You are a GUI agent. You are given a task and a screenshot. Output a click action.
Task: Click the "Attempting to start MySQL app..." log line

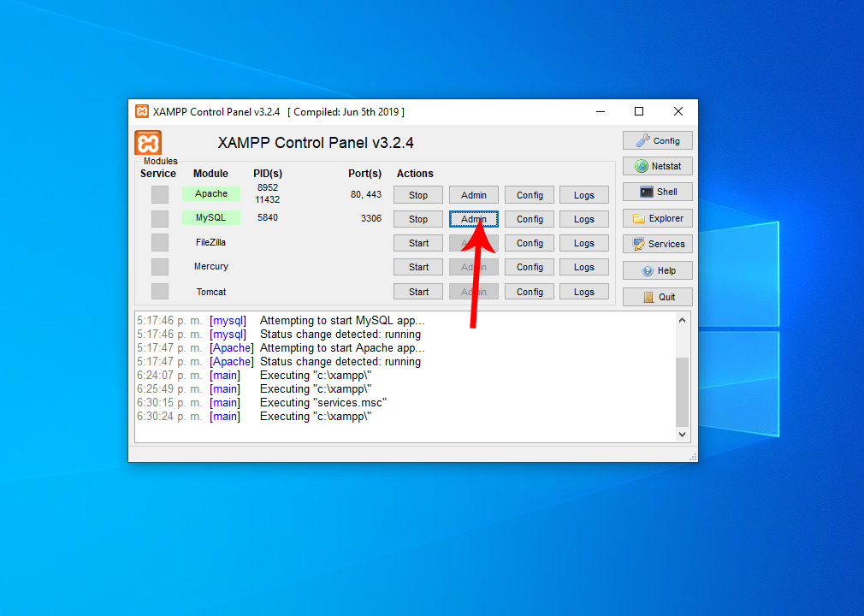(342, 321)
